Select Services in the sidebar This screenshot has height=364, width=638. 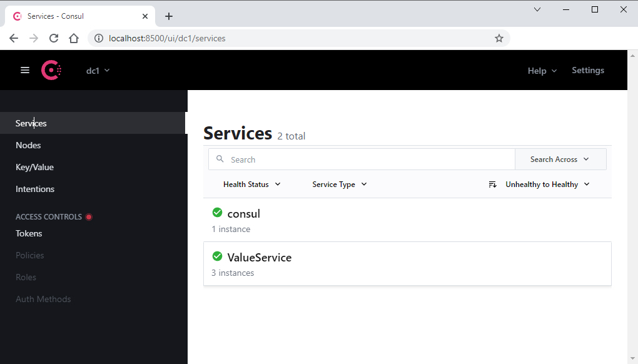[x=93, y=123]
